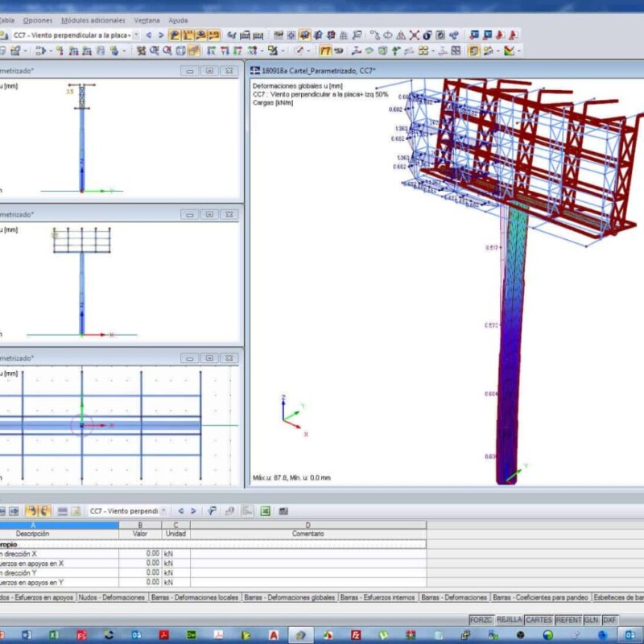Image resolution: width=644 pixels, height=644 pixels.
Task: Click the blue arrow icon at table toolbar start
Action: 14,511
